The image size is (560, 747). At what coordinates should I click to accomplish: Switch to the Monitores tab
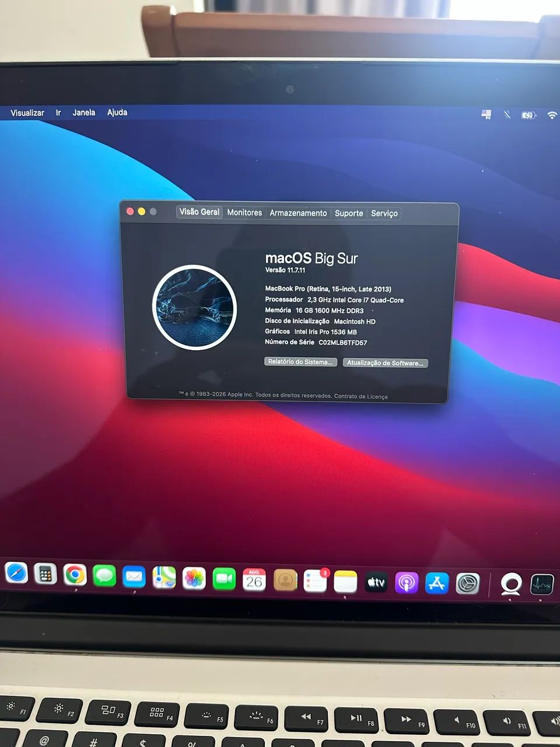[x=244, y=212]
